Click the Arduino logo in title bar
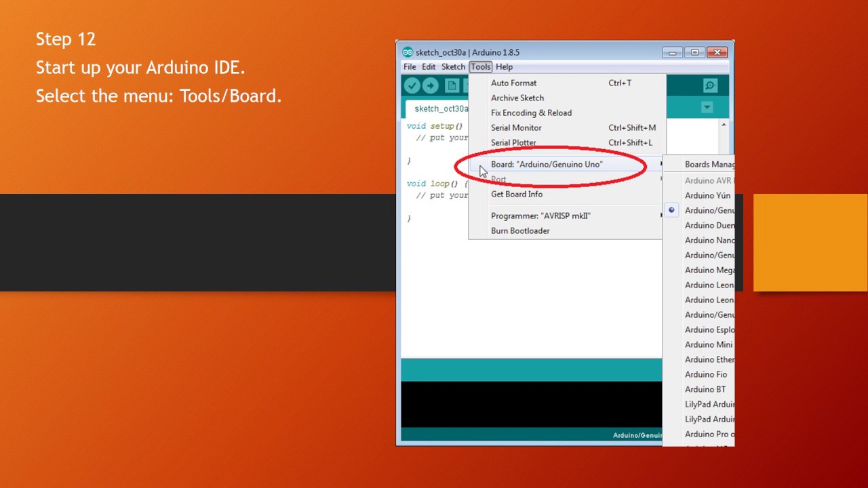Image resolution: width=868 pixels, height=488 pixels. pyautogui.click(x=408, y=52)
